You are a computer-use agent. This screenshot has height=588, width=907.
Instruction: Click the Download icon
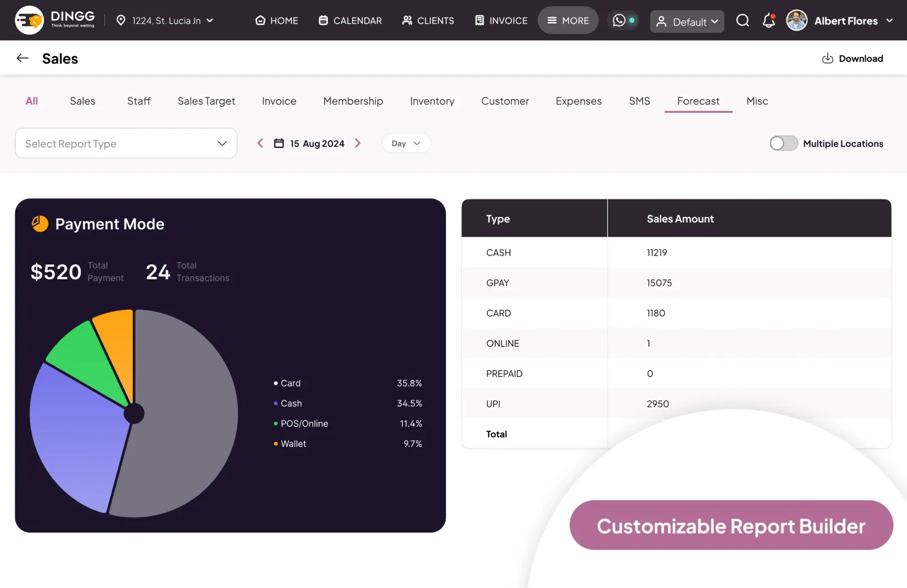828,58
